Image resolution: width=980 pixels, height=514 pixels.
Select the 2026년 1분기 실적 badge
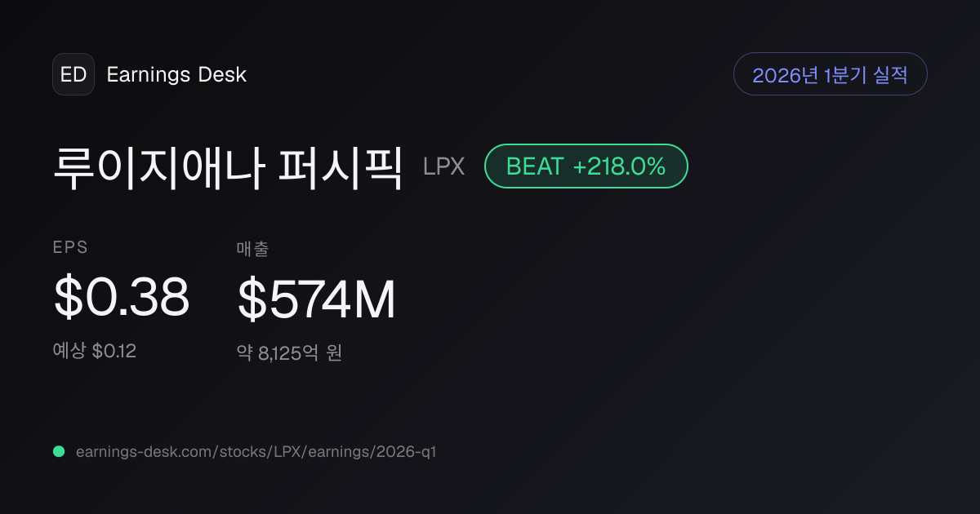831,74
